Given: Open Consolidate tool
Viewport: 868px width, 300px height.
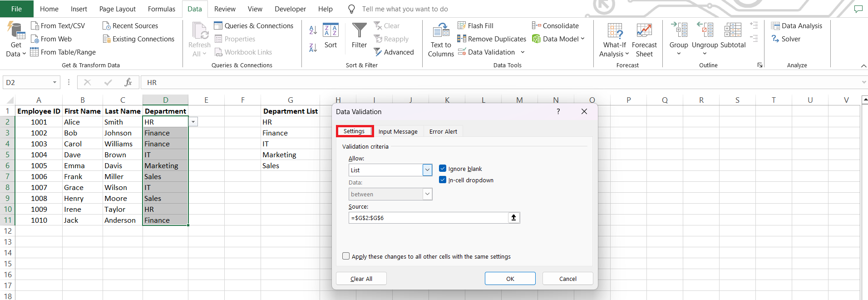Looking at the screenshot, I should (x=555, y=26).
